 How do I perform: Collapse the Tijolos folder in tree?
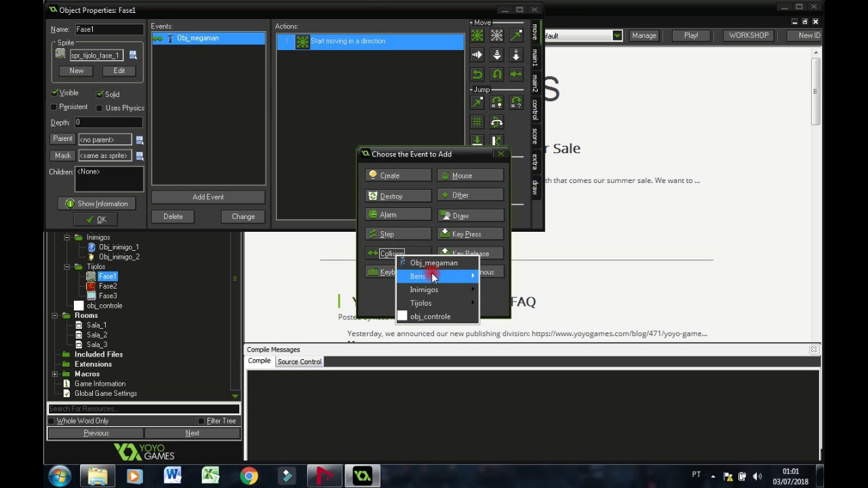66,266
